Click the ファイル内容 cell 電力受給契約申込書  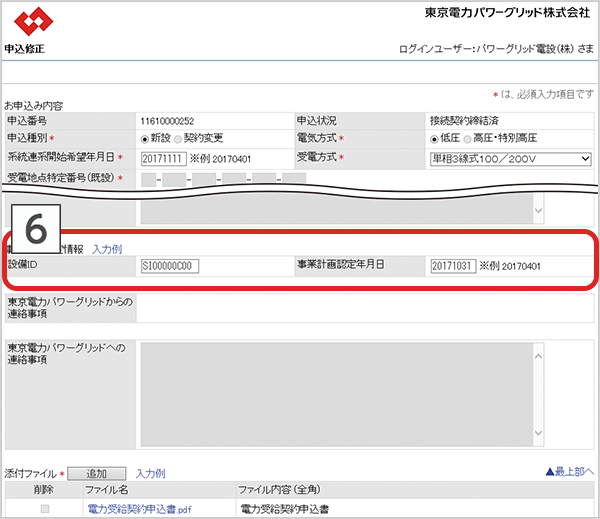pyautogui.click(x=284, y=509)
